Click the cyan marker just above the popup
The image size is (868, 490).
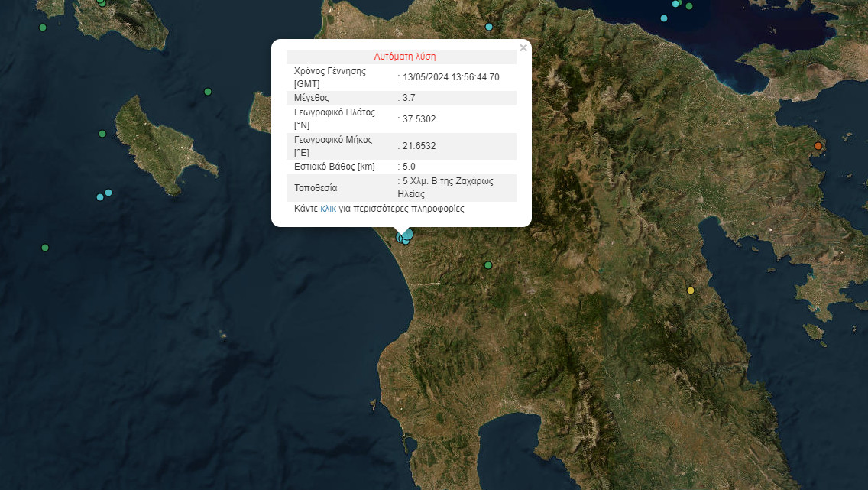coord(489,27)
